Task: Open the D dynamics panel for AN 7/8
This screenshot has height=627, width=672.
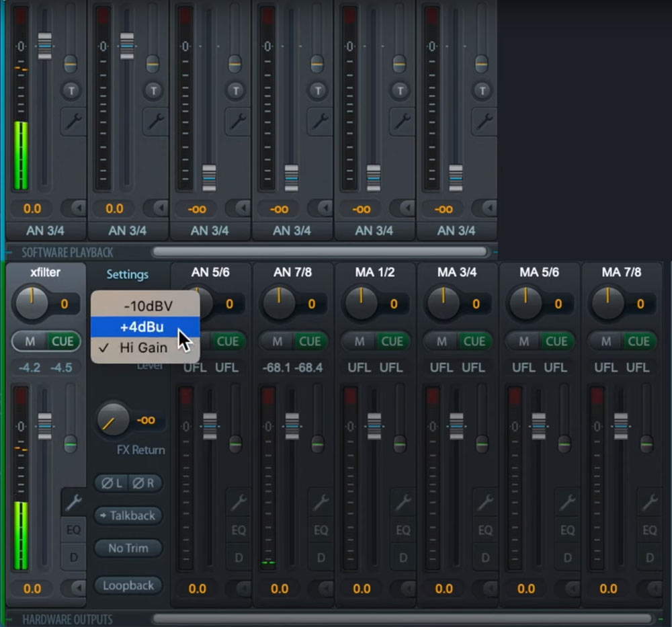Action: click(321, 558)
